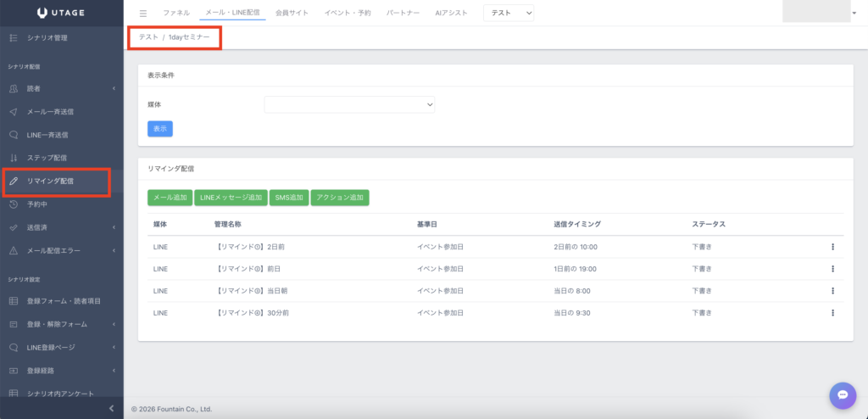
Task: Open the テスト account dropdown in header
Action: (509, 13)
